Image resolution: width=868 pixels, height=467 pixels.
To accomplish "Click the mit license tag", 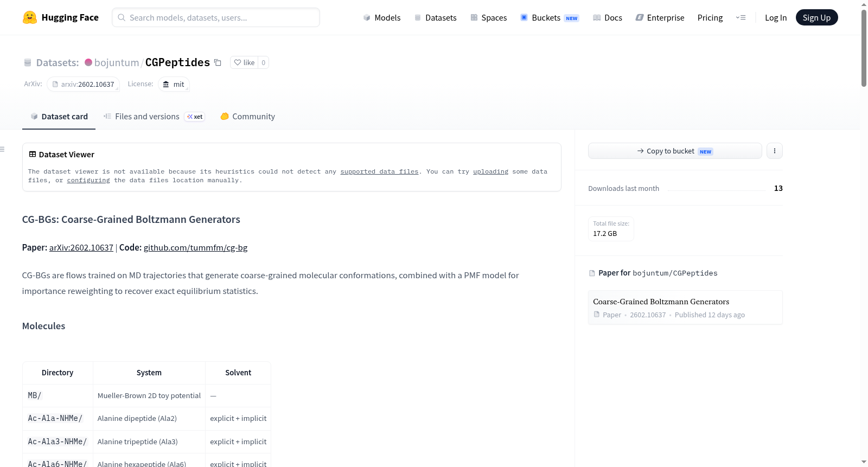I will pyautogui.click(x=174, y=84).
